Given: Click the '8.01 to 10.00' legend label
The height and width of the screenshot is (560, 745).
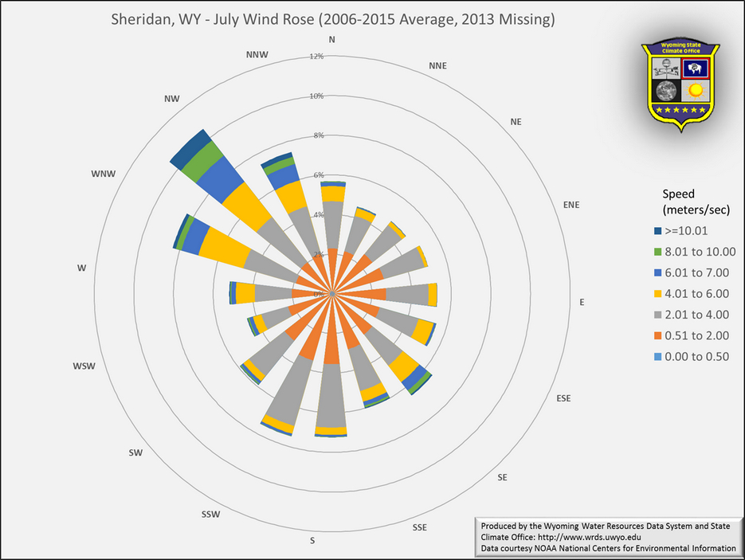Looking at the screenshot, I should click(x=700, y=252).
